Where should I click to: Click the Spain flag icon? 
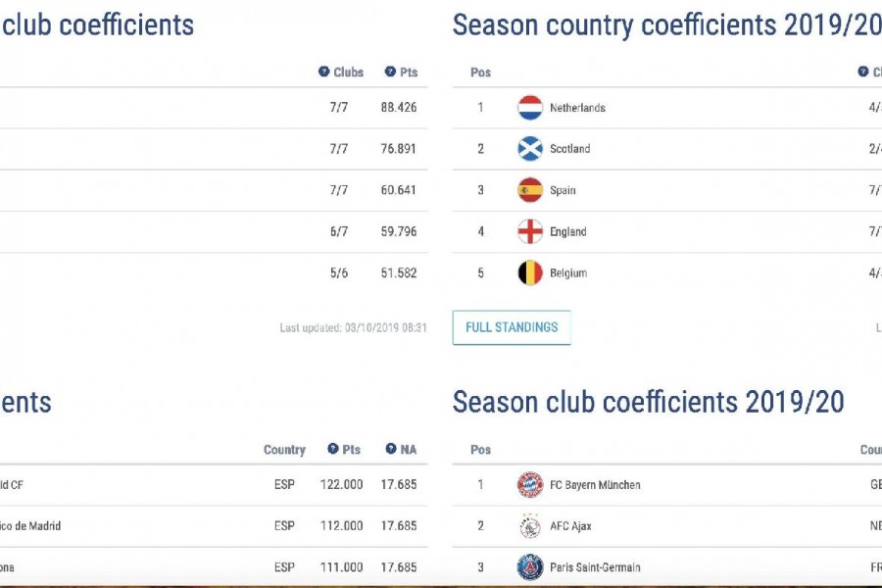pos(530,190)
